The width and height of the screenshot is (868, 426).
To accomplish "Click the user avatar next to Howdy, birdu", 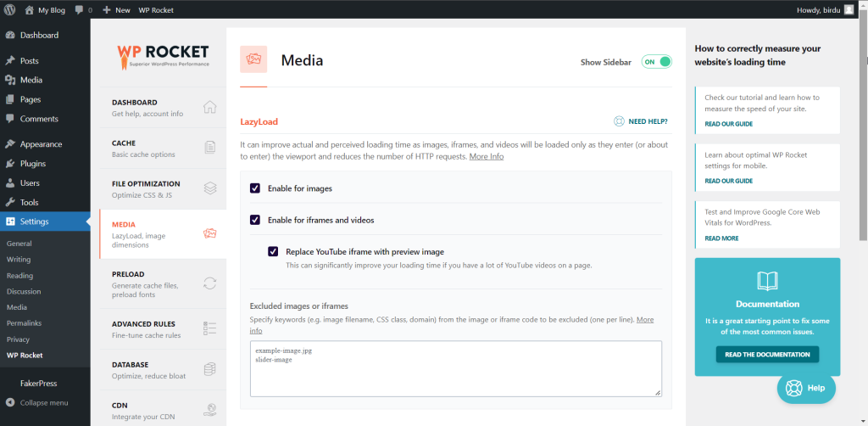I will [x=849, y=10].
